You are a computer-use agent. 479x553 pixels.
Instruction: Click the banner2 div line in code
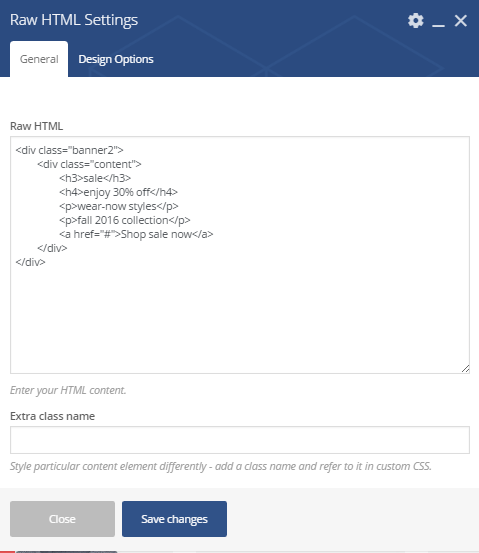coord(69,150)
